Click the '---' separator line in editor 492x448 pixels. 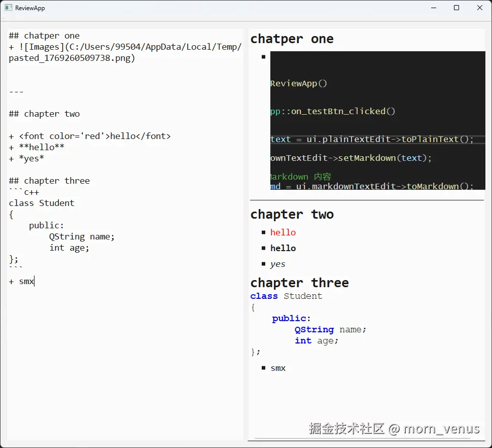coord(16,92)
